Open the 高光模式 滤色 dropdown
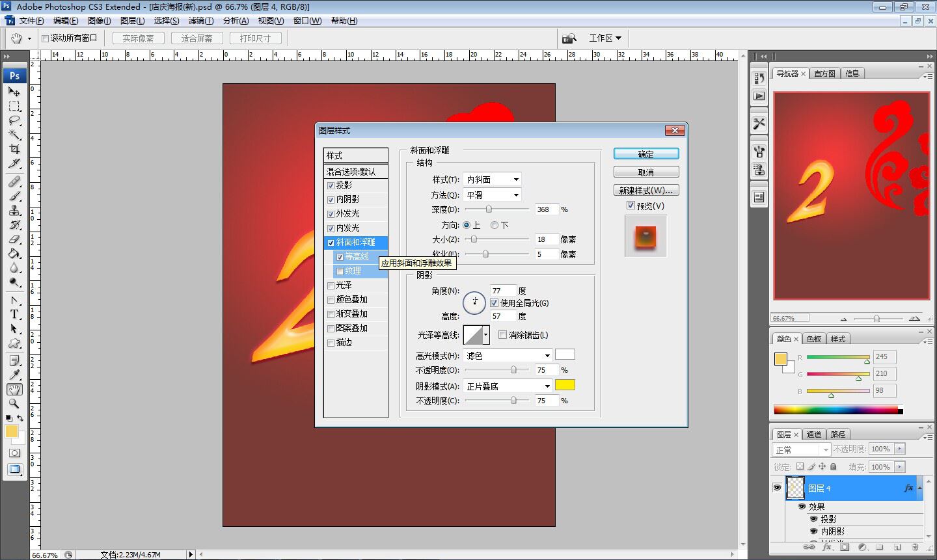 (508, 356)
